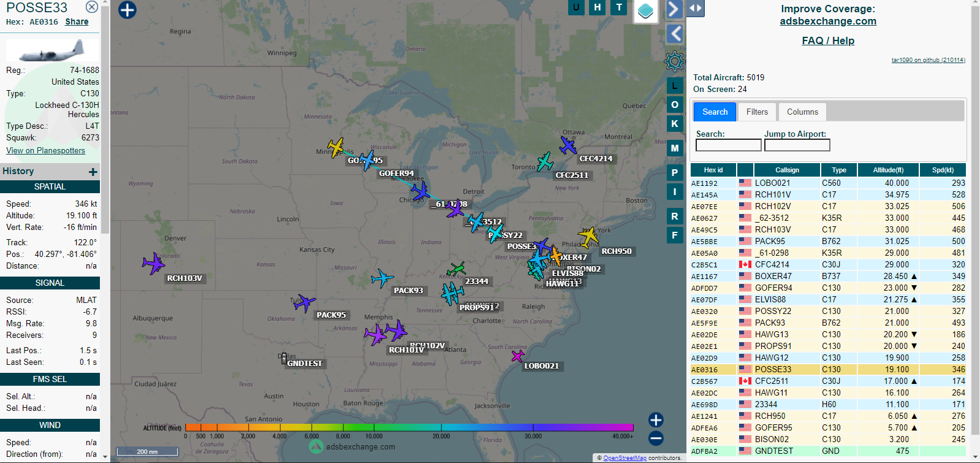The height and width of the screenshot is (463, 980).
Task: Open tar1090 on github link
Action: point(928,60)
